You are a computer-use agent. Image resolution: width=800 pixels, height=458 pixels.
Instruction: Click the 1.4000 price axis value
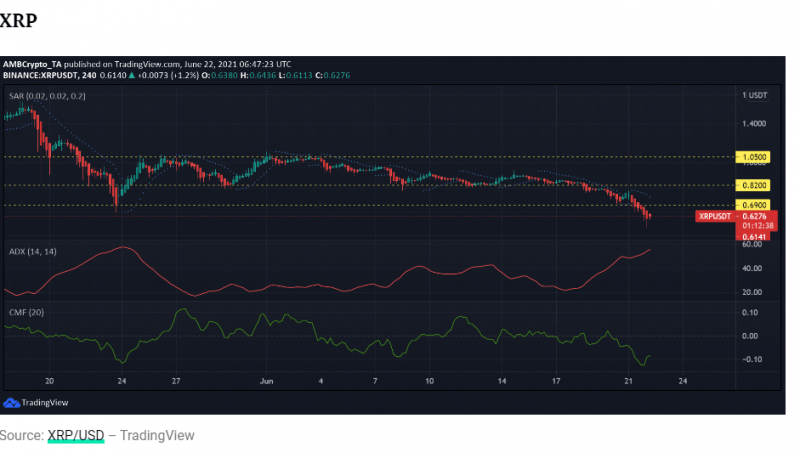point(754,123)
